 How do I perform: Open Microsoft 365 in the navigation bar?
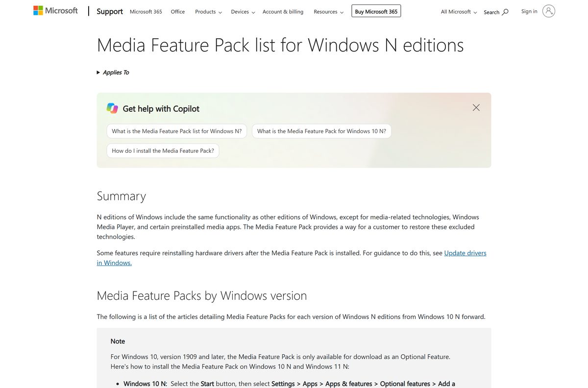146,12
